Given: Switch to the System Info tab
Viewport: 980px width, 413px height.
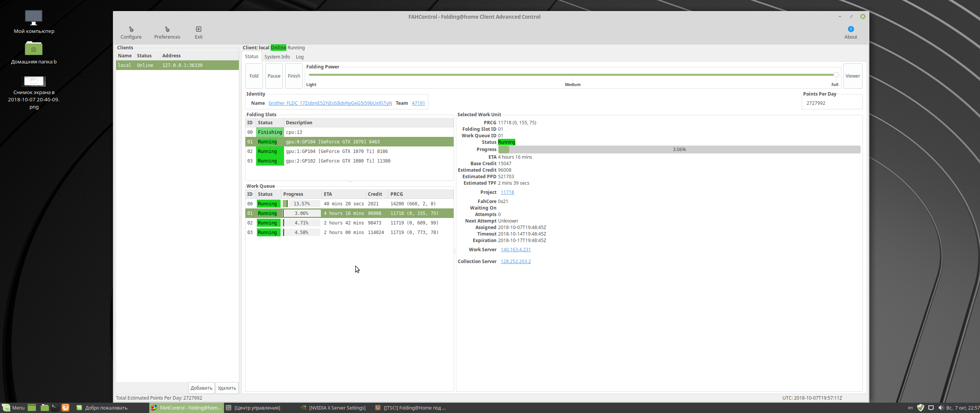Looking at the screenshot, I should 277,57.
